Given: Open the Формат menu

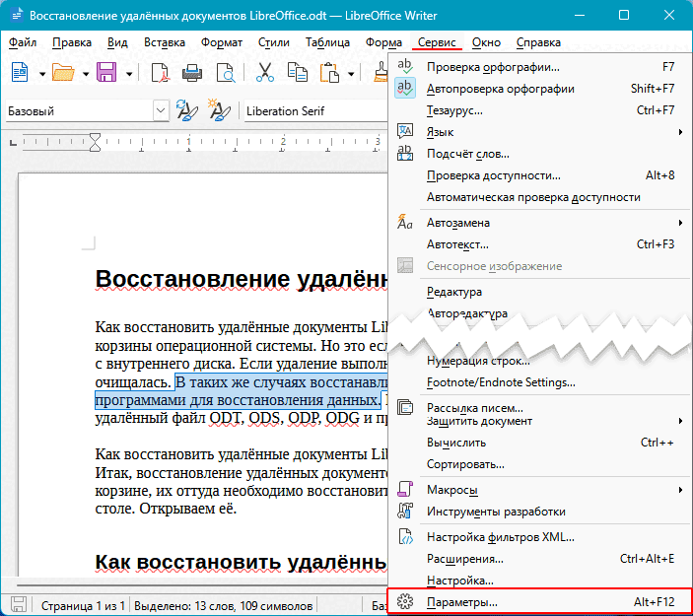Looking at the screenshot, I should [x=222, y=42].
